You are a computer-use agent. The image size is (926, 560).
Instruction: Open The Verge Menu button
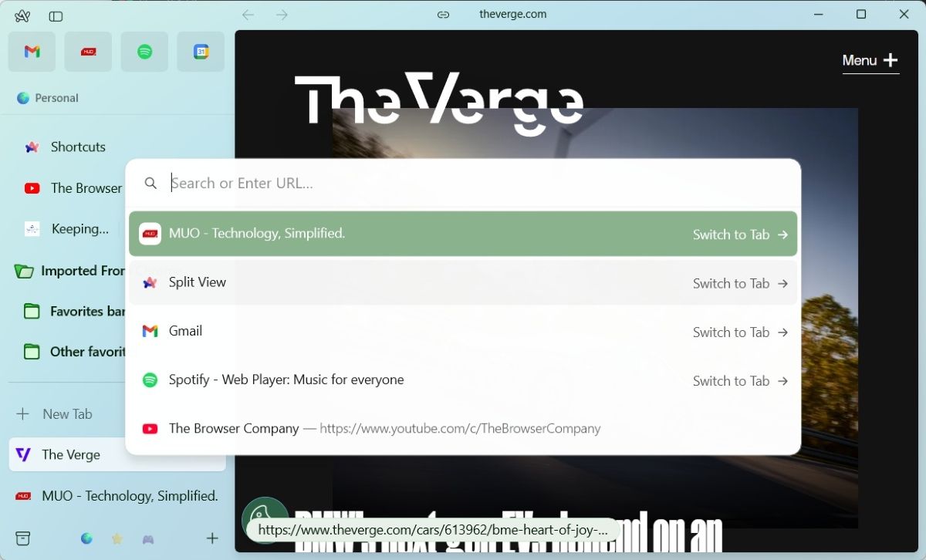pyautogui.click(x=870, y=60)
